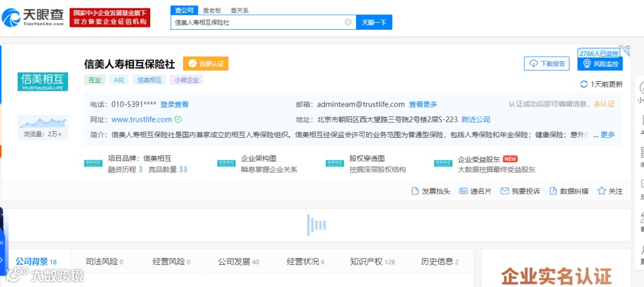
Task: Click the 融资历程 3 link
Action: (x=125, y=169)
